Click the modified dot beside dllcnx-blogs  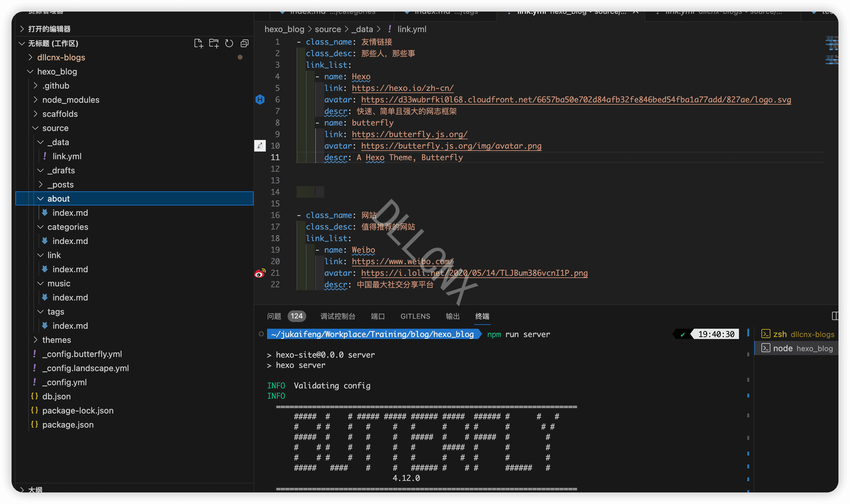click(240, 57)
